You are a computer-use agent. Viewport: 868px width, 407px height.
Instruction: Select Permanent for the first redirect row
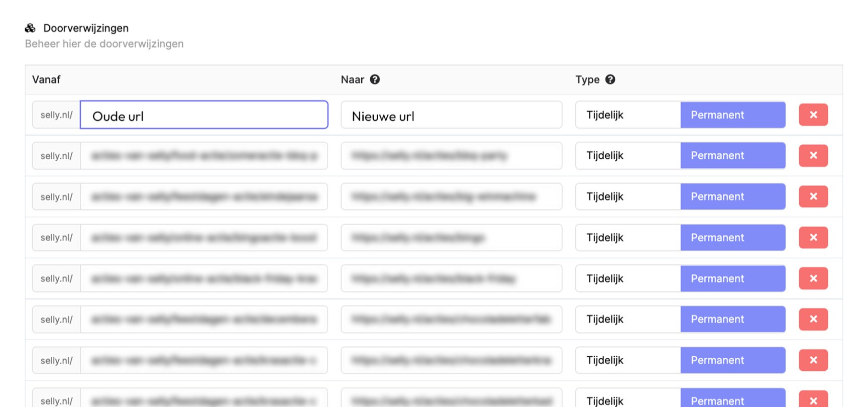pos(732,115)
